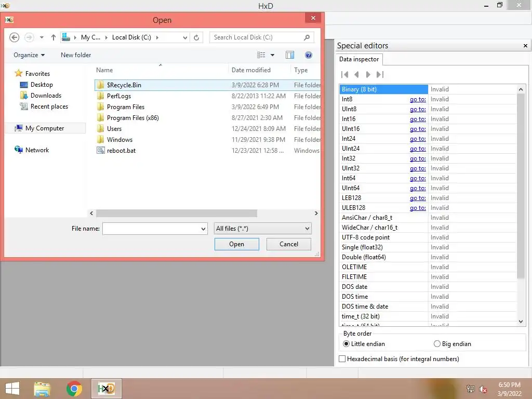Open the recent locations dropdown arrow

(x=42, y=37)
